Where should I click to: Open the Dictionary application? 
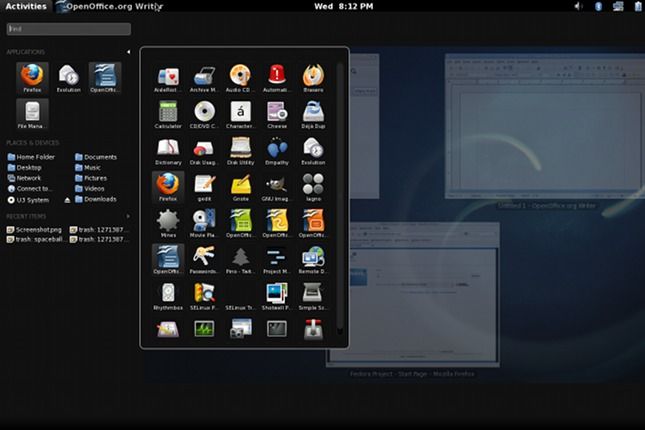click(x=168, y=151)
